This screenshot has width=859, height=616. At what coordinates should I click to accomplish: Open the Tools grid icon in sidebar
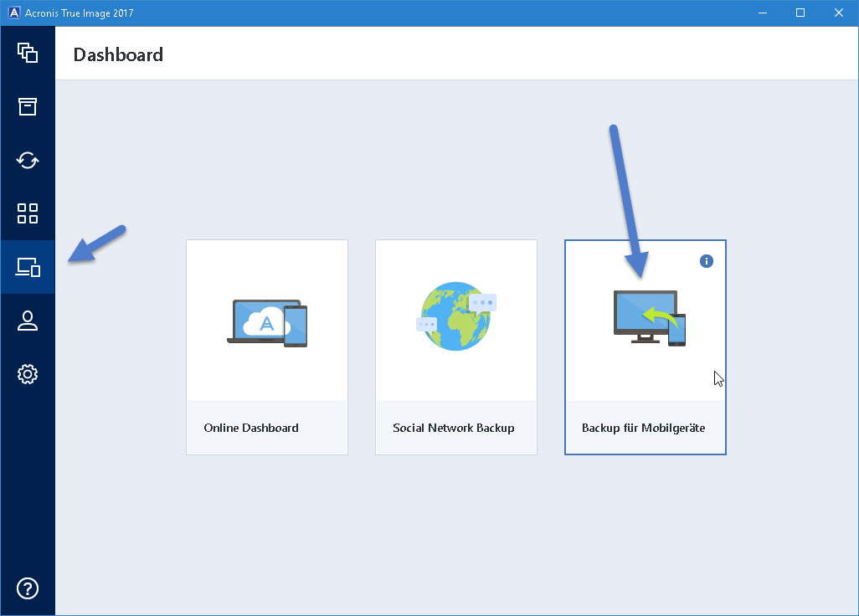[28, 213]
